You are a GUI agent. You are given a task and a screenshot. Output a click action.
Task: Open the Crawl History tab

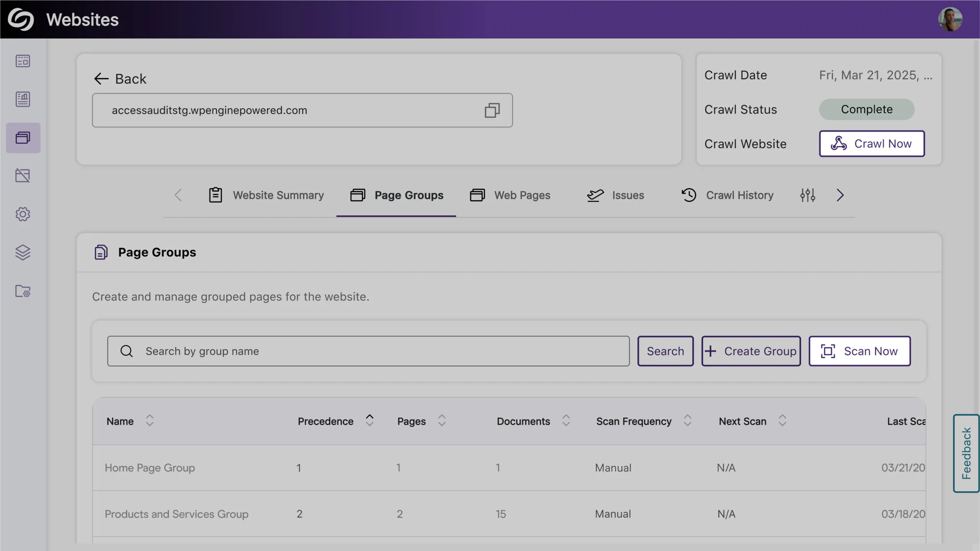pyautogui.click(x=727, y=195)
